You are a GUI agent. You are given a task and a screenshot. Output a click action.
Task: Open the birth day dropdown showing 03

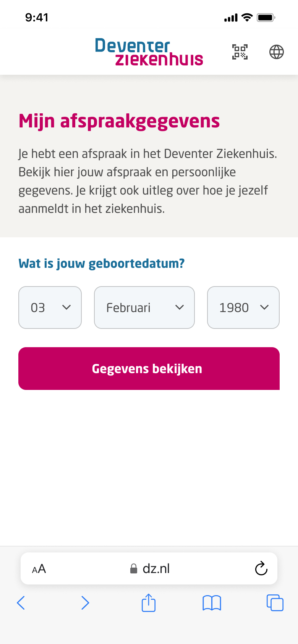pyautogui.click(x=50, y=308)
